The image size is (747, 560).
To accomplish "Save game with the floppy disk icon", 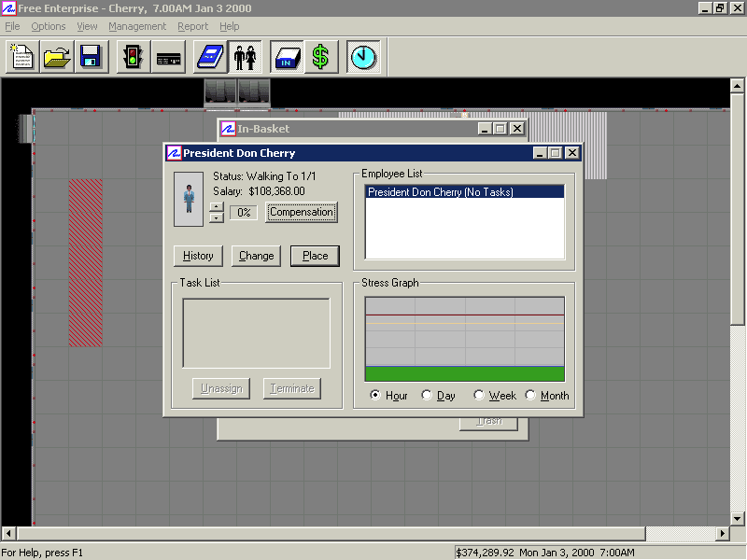I will coord(91,57).
